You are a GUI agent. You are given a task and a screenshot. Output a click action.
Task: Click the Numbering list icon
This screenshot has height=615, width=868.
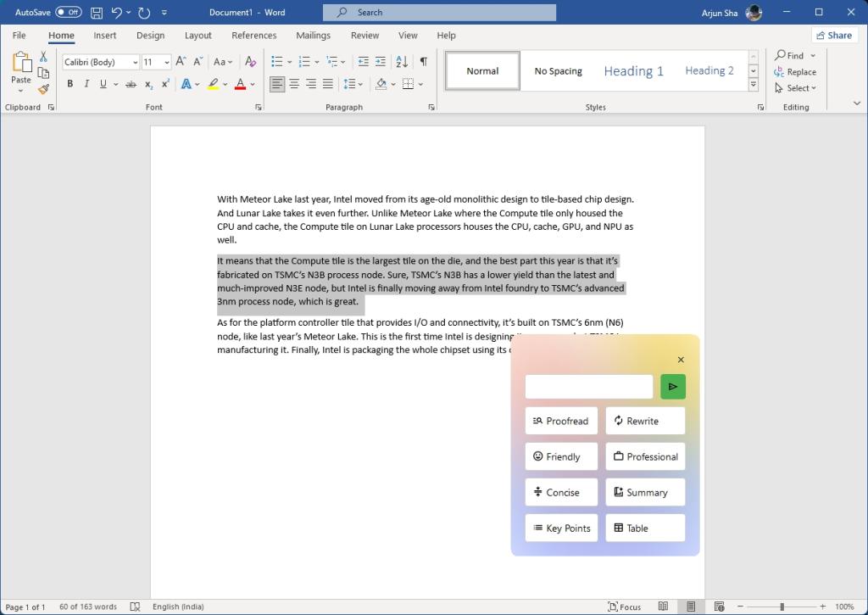304,61
